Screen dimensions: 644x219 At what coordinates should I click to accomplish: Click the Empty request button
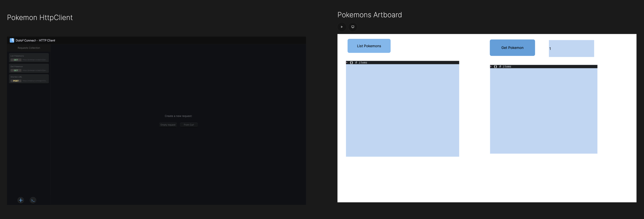(x=168, y=125)
